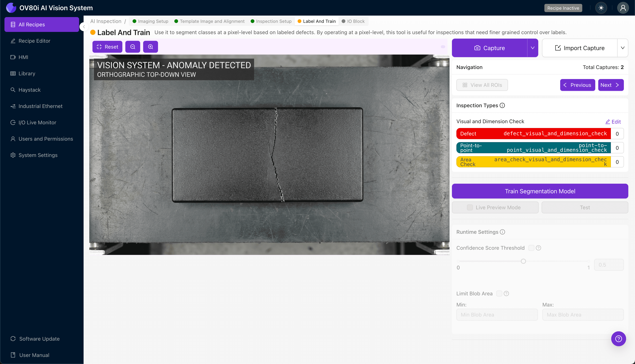Open Haystack from the sidebar
Viewport: 635px width, 364px height.
coord(29,90)
